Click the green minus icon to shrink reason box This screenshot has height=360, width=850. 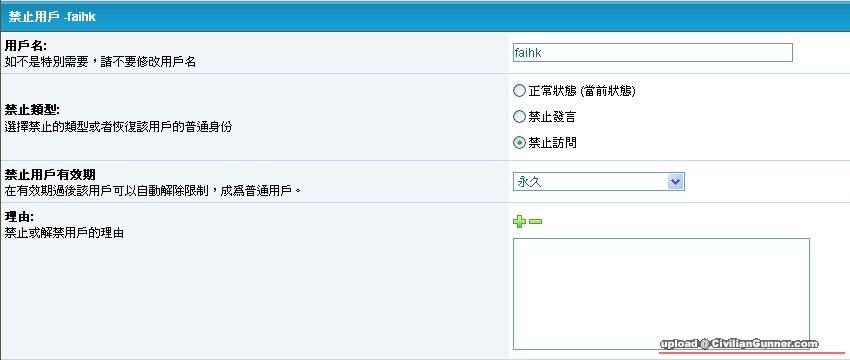tap(535, 221)
